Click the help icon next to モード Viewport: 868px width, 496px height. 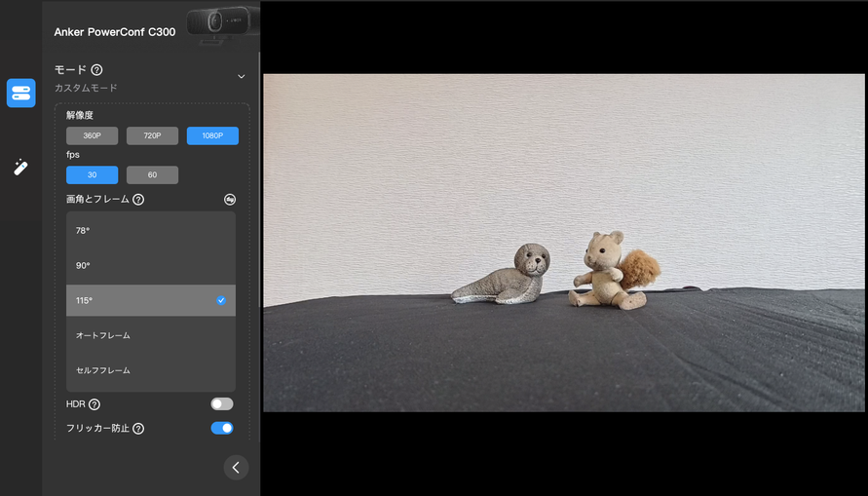coord(96,70)
